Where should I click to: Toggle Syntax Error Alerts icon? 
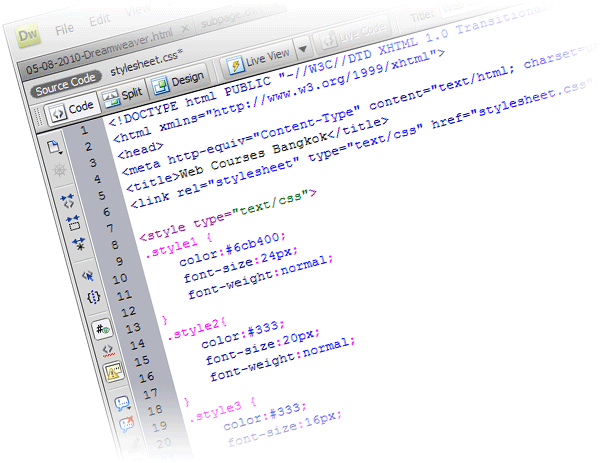tap(114, 372)
